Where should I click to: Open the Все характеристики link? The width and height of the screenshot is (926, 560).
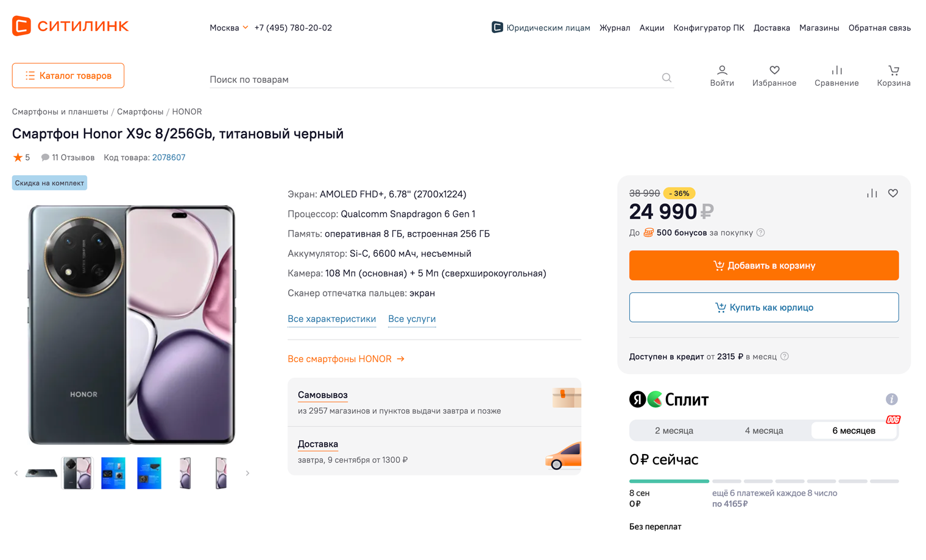[x=331, y=319]
